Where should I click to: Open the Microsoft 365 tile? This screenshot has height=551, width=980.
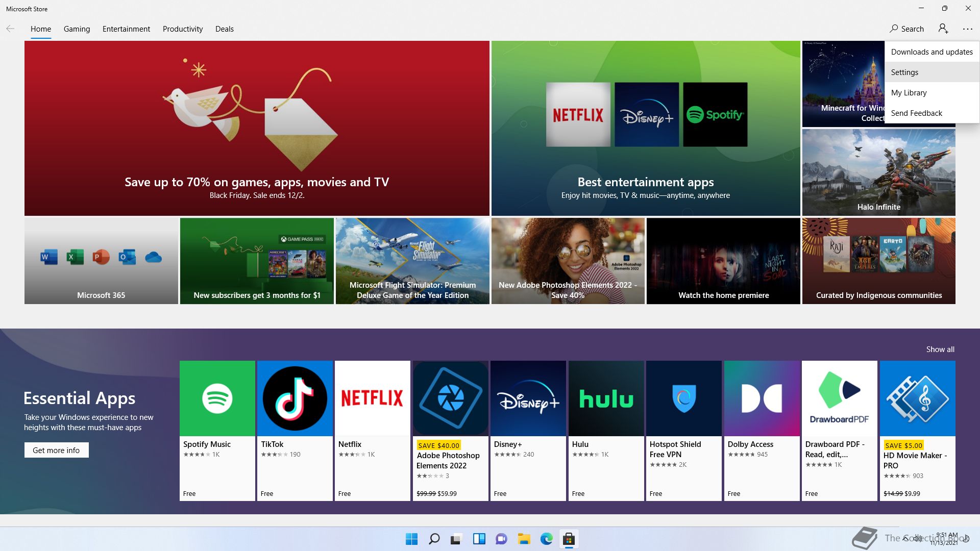[101, 261]
